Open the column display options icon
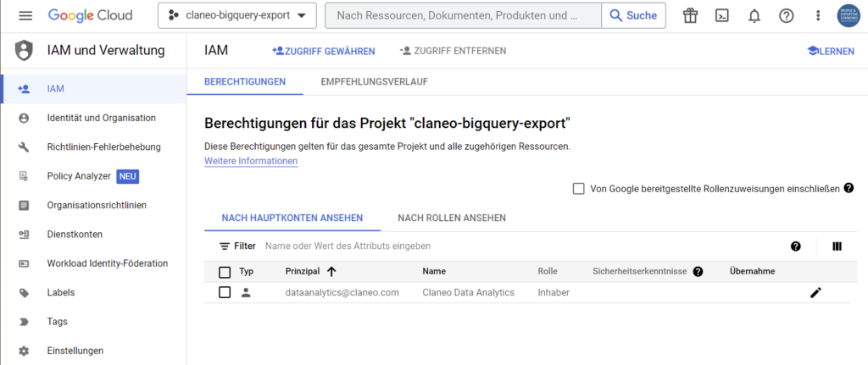This screenshot has height=365, width=868. point(837,246)
